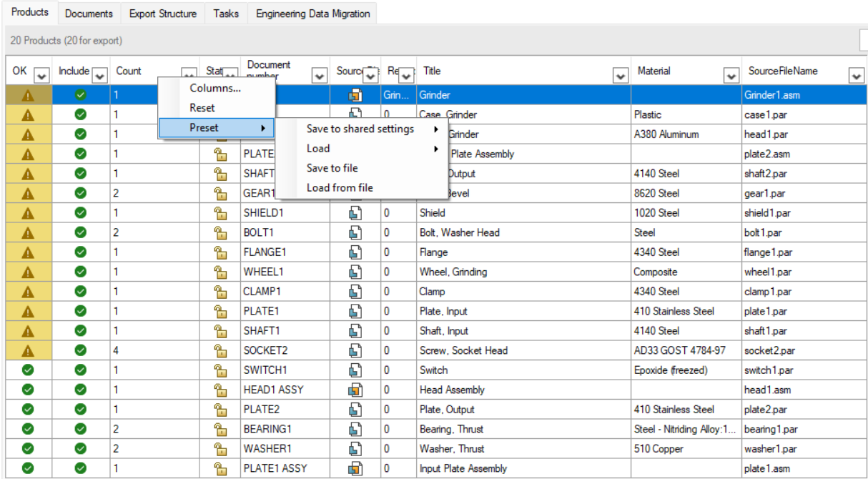Click assembly source icon for PLATE1 ASSY
Screen dimensions: 868x479
click(x=355, y=468)
